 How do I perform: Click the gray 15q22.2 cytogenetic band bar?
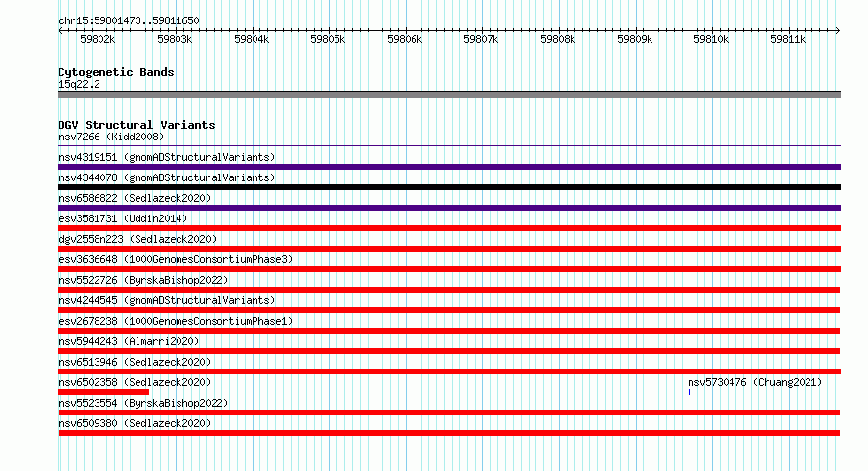449,95
